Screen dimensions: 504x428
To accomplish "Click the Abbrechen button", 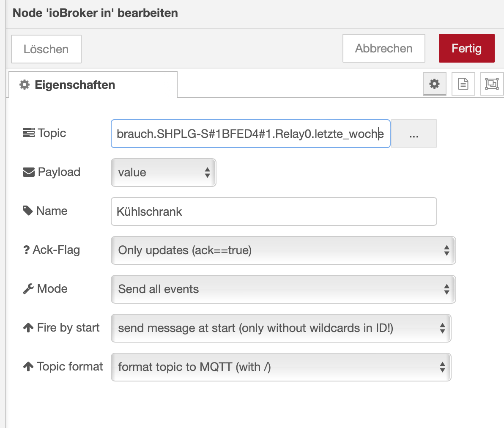I will coord(383,48).
